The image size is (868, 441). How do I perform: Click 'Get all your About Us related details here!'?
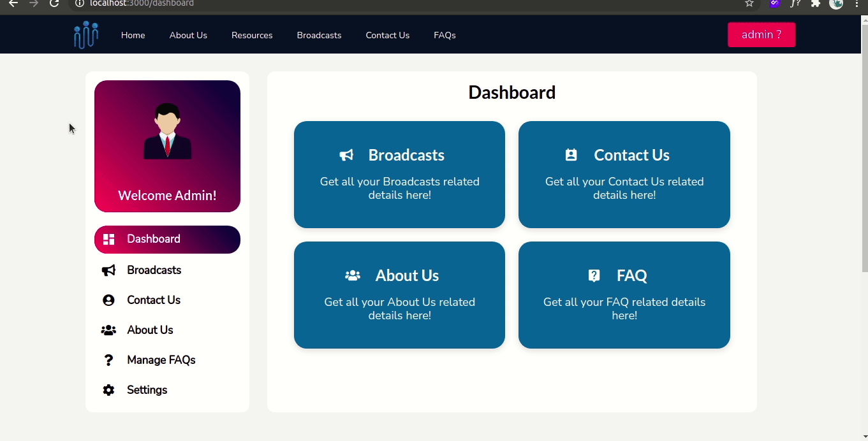tap(400, 308)
